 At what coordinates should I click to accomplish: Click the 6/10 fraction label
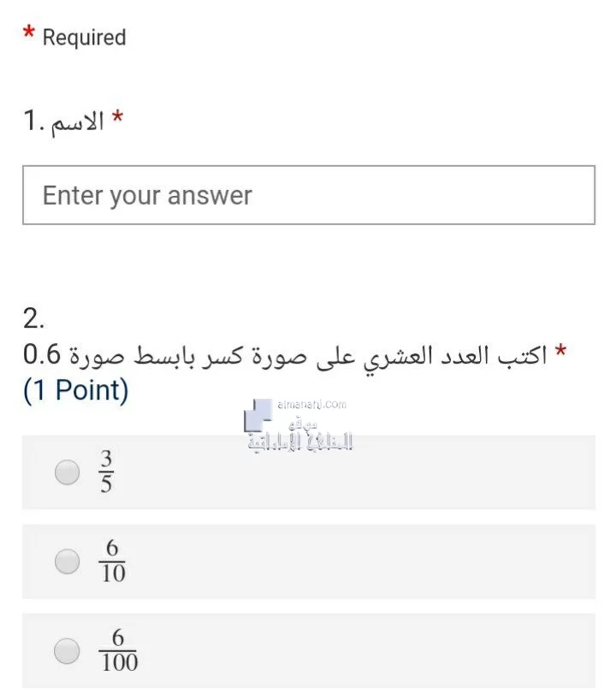pos(112,561)
